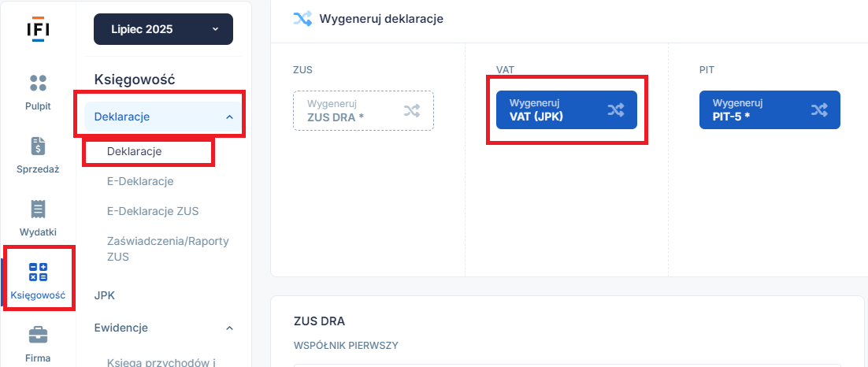The height and width of the screenshot is (367, 868).
Task: Open the Wydatki receipt icon
Action: click(38, 209)
